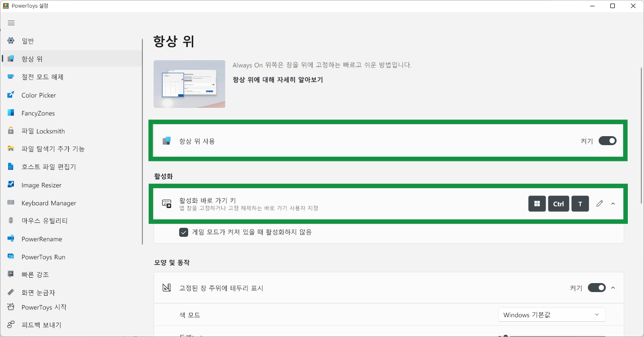Viewport: 644px width, 337px height.
Task: Click the Keyboard Manager keyboard icon
Action: pos(11,203)
